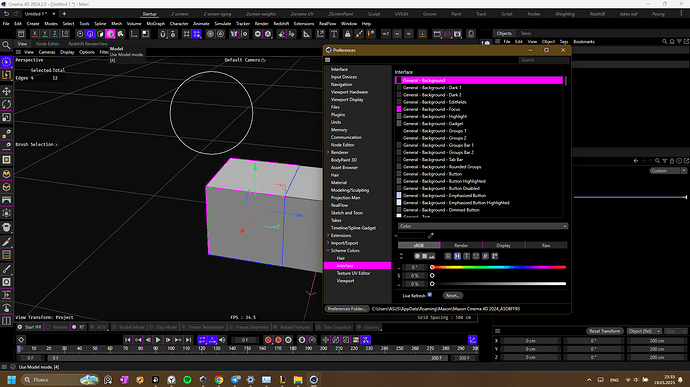Toggle the AOV option in render bar
This screenshot has height=387, width=690.
[x=99, y=327]
